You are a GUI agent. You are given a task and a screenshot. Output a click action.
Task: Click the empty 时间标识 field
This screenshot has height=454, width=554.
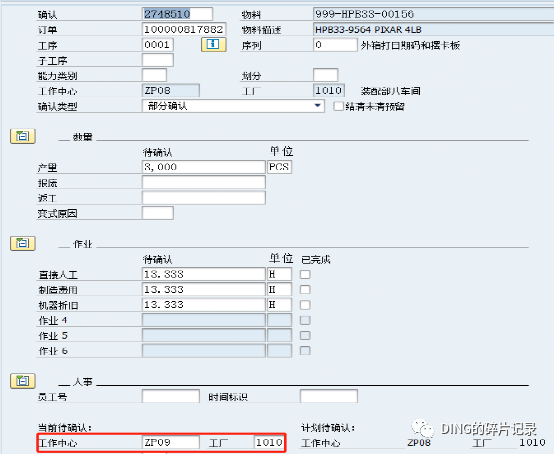click(x=329, y=396)
